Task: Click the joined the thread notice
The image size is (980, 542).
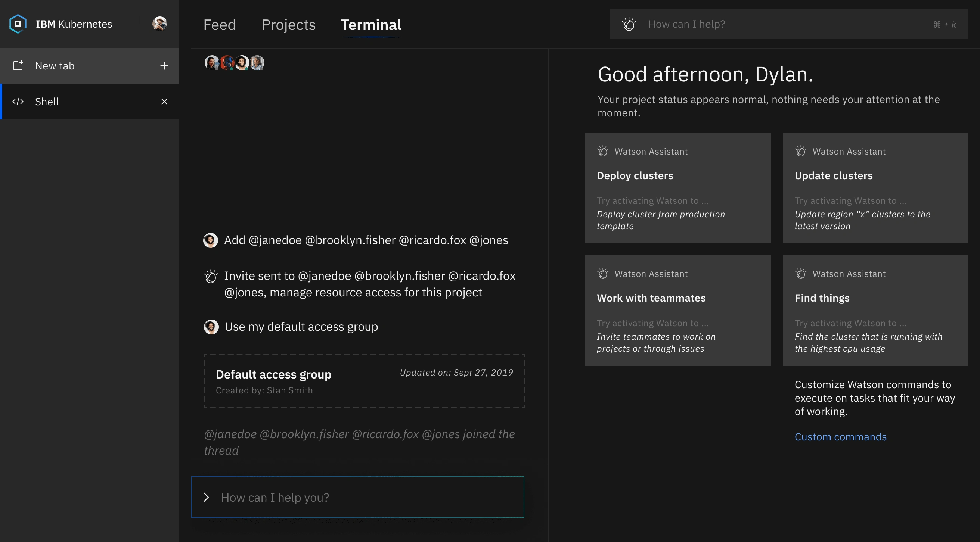Action: click(360, 442)
